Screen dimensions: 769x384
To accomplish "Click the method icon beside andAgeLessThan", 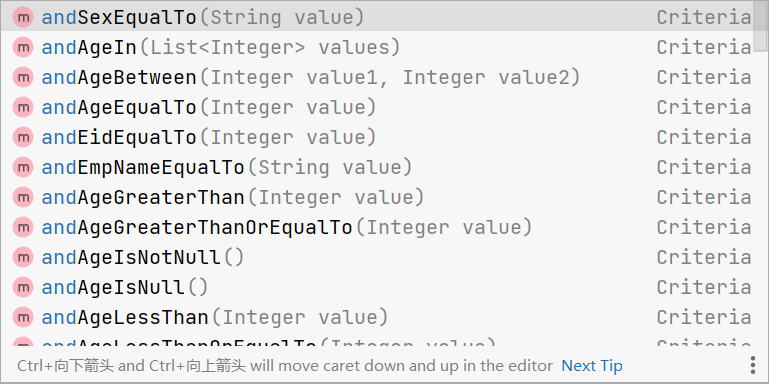I will point(23,317).
